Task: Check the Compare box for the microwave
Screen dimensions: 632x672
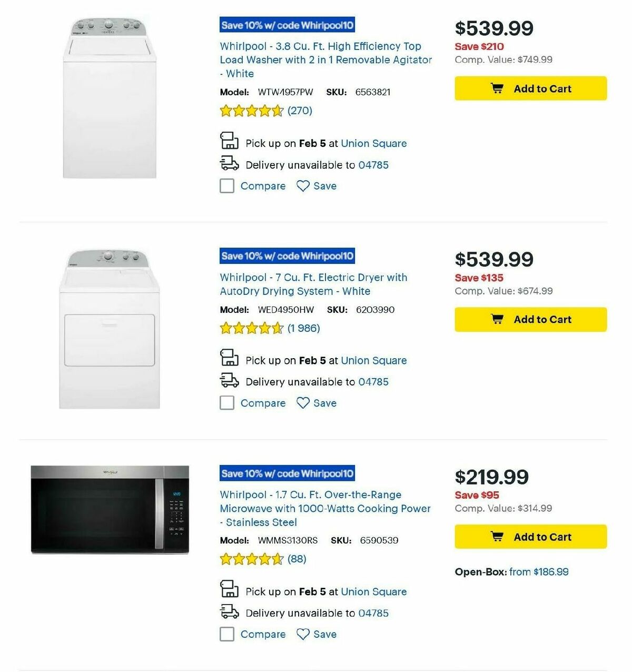Action: point(226,634)
